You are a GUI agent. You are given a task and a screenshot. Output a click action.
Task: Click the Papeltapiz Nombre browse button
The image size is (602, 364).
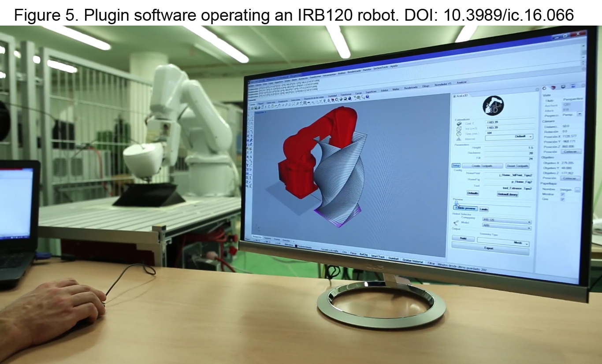tap(577, 190)
